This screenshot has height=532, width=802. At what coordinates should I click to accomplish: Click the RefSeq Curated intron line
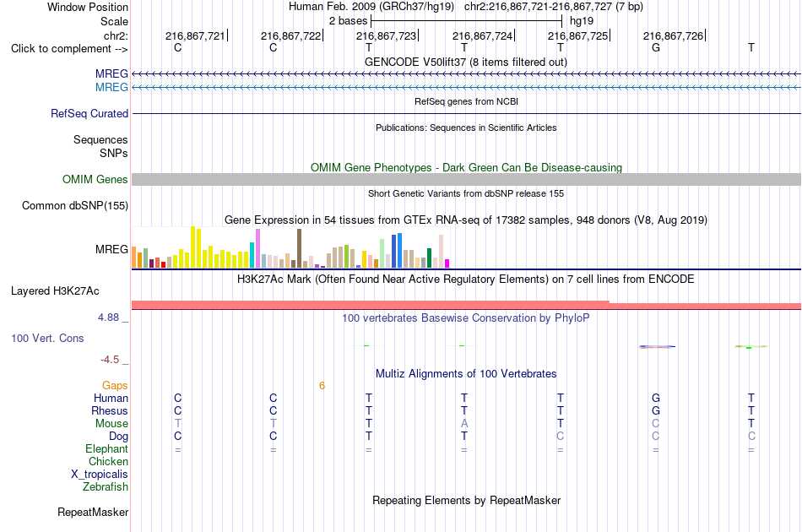(x=466, y=113)
